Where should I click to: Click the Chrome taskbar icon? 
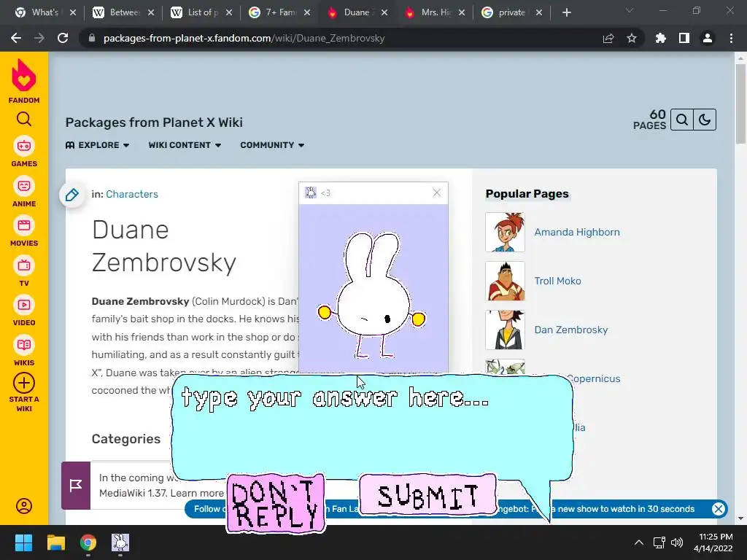(x=88, y=542)
